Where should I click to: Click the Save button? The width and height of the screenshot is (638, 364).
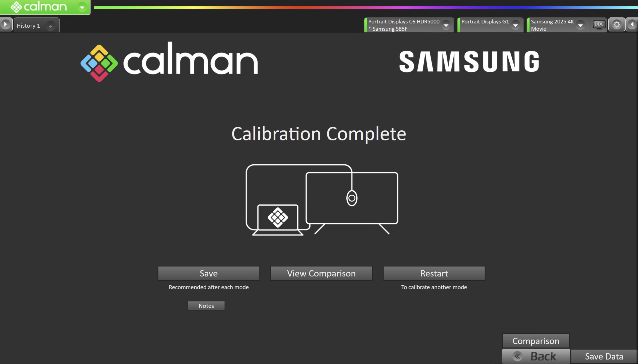point(209,273)
